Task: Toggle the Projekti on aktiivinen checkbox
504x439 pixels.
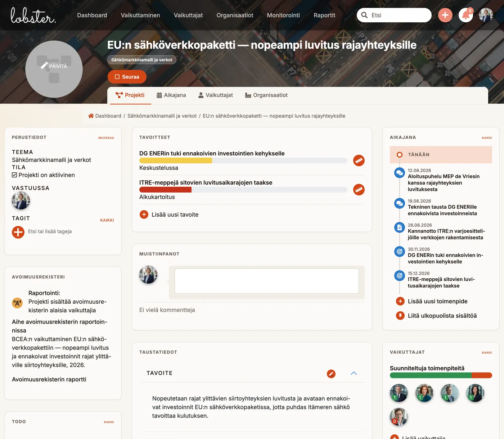Action: tap(14, 175)
